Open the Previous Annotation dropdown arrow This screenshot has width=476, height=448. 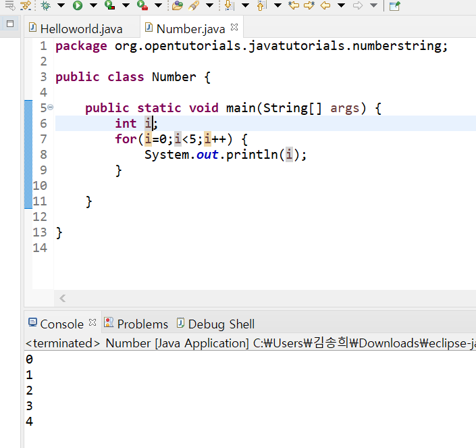277,5
